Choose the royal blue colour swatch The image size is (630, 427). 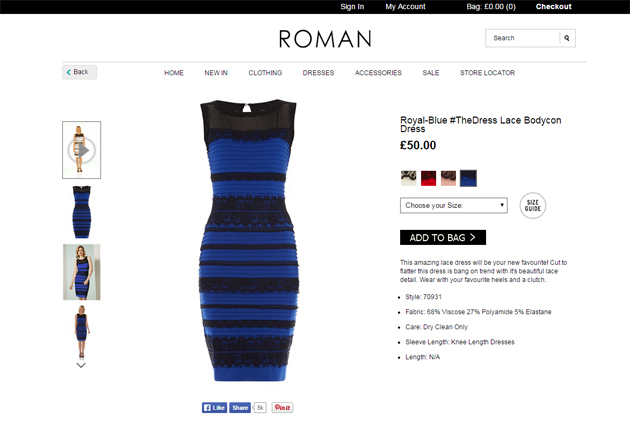pos(468,178)
